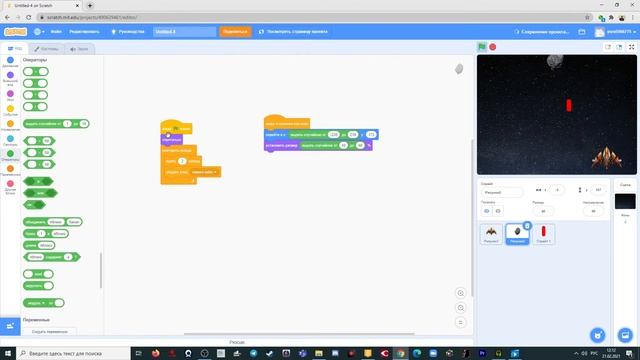Screen dimensions: 640x360
Task: Select the asteroid sprite thumbnail
Action: pos(517,234)
